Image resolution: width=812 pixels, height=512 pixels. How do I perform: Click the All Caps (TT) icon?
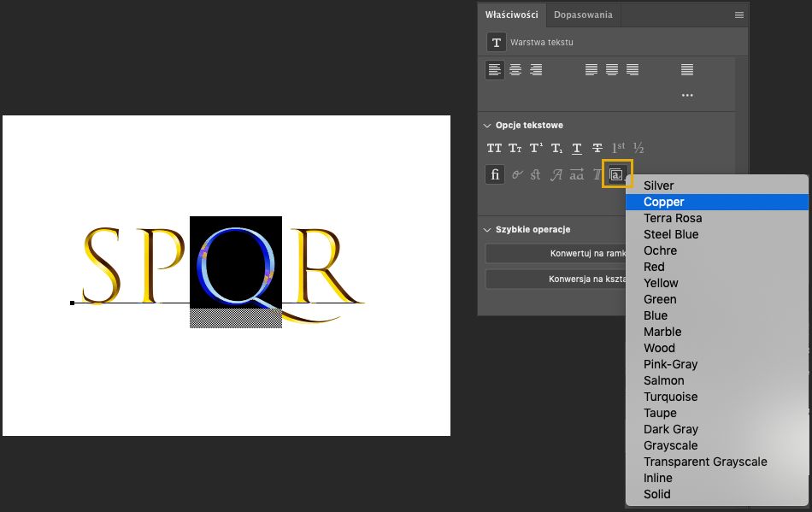494,148
